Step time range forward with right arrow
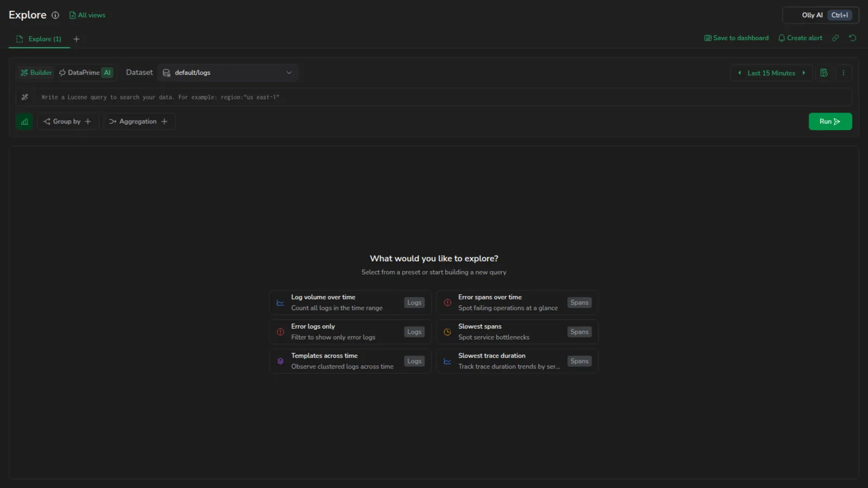The height and width of the screenshot is (488, 868). click(x=804, y=73)
